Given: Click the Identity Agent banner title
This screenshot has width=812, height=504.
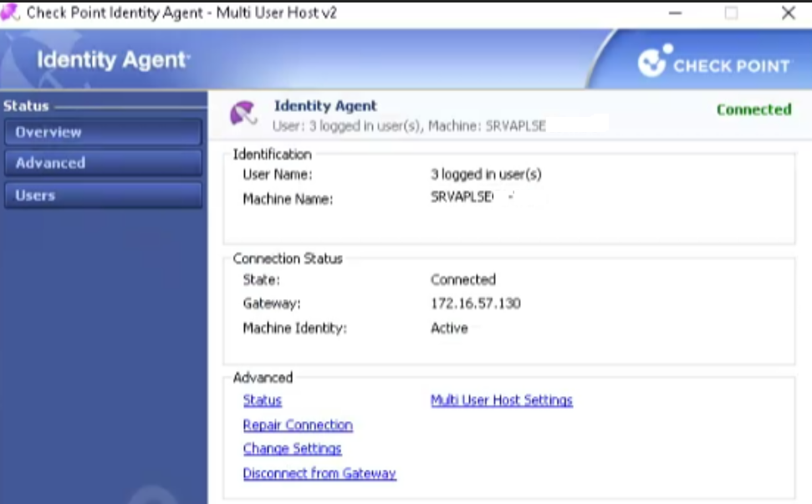Looking at the screenshot, I should (x=113, y=59).
